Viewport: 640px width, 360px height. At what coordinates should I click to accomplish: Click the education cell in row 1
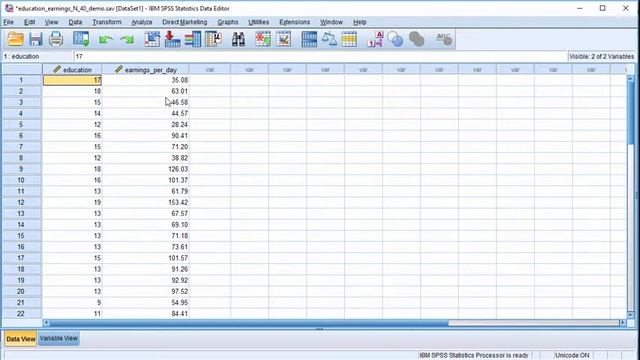pos(72,80)
